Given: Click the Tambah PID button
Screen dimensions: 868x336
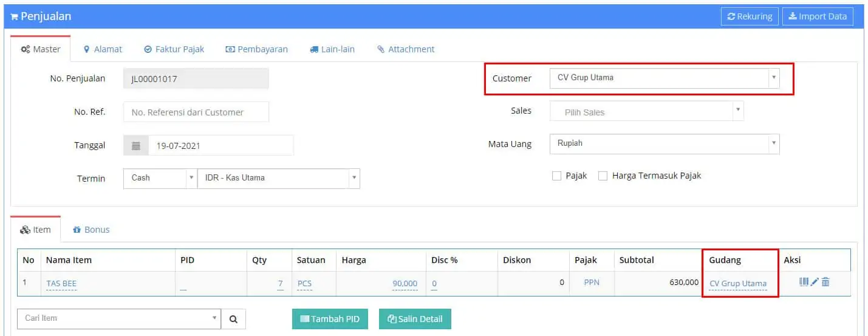Looking at the screenshot, I should [330, 319].
